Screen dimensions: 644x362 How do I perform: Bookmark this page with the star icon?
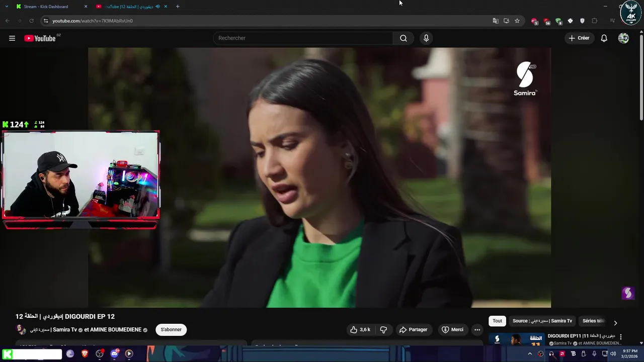coord(517,21)
